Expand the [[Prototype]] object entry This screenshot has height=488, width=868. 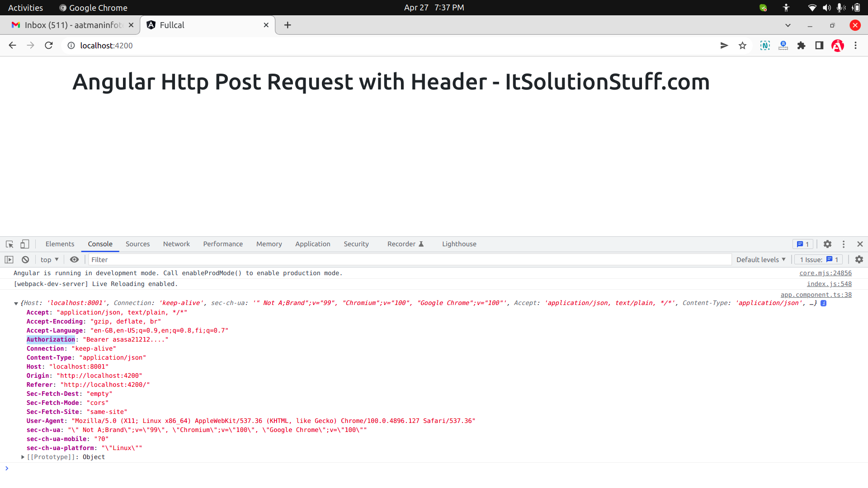coord(23,457)
